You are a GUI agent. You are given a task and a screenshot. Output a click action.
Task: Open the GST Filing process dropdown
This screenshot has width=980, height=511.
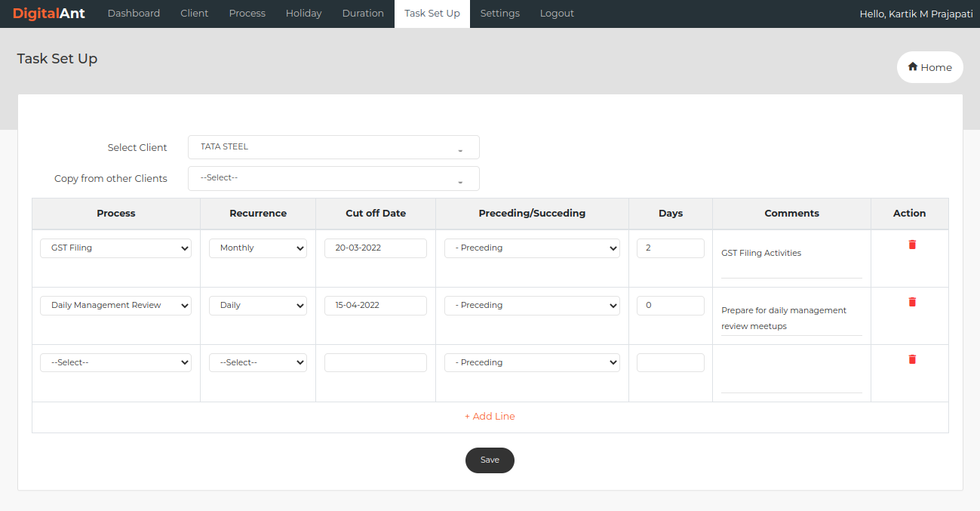coord(115,248)
